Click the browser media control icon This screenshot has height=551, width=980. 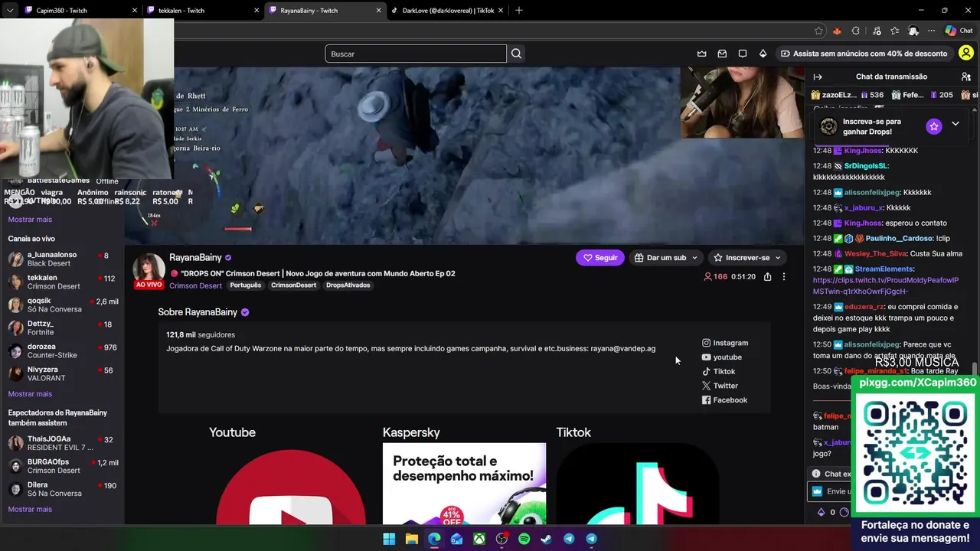tap(877, 31)
